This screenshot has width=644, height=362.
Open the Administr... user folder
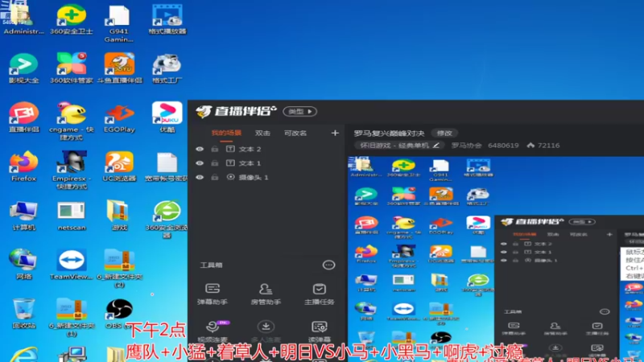click(x=24, y=19)
